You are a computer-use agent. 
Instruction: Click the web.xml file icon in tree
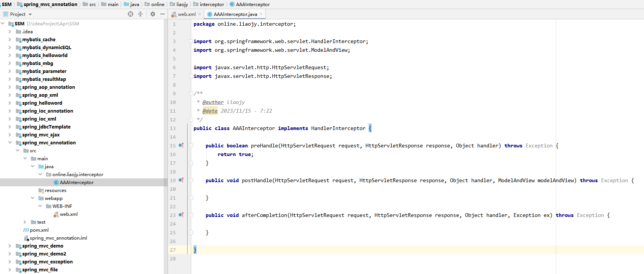click(56, 214)
